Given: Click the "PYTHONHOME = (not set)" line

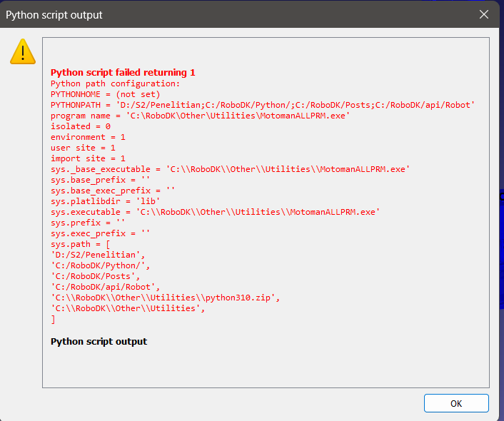Looking at the screenshot, I should (105, 94).
